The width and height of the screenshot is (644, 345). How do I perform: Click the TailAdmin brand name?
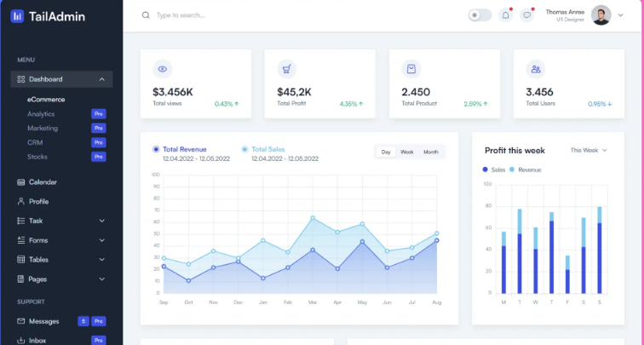click(57, 16)
